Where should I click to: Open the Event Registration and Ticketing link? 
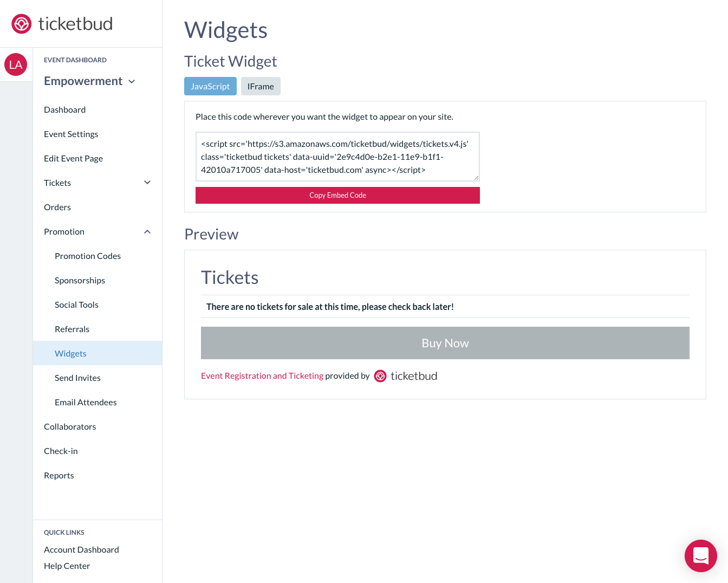tap(262, 375)
